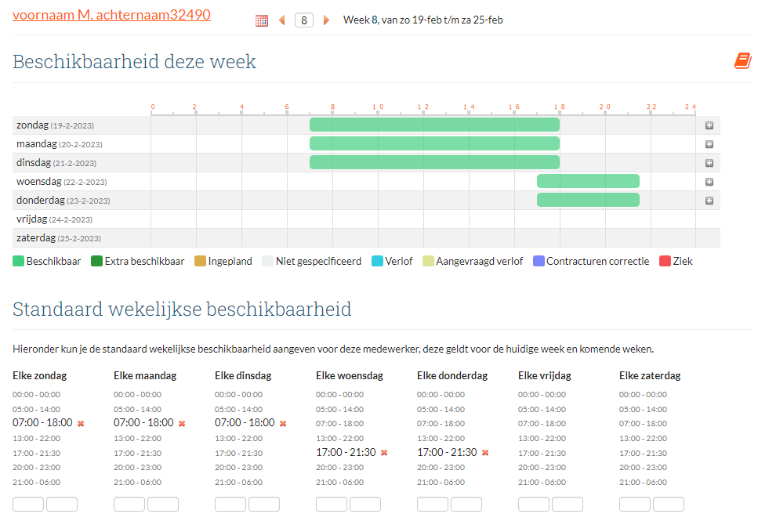Open the calendar date picker icon
This screenshot has width=758, height=532.
[x=262, y=20]
